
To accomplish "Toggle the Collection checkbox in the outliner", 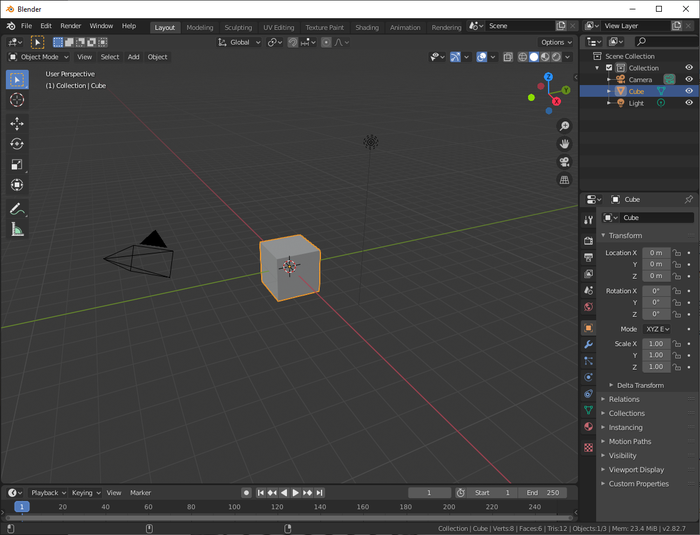I will [609, 68].
